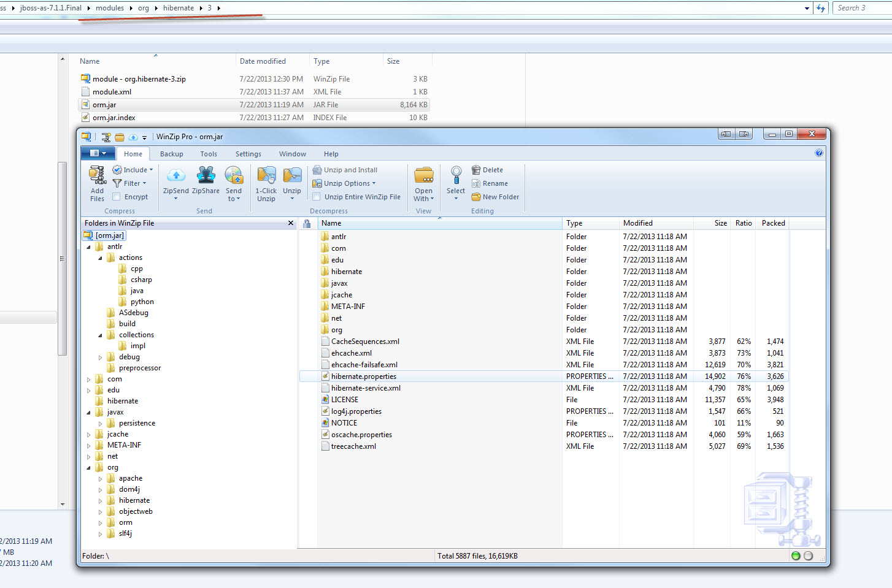Image resolution: width=892 pixels, height=588 pixels.
Task: Open the Unzip Options dropdown
Action: pyautogui.click(x=344, y=183)
